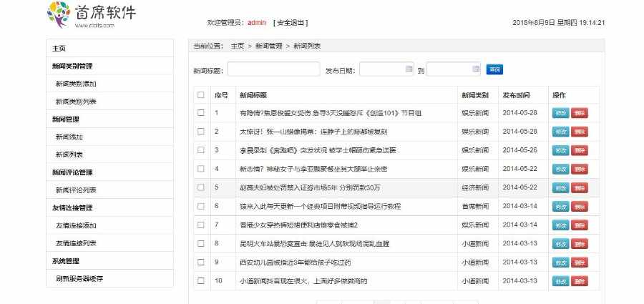Image resolution: width=644 pixels, height=304 pixels.
Task: Open 友情连接添加 in sidebar
Action: (x=109, y=225)
